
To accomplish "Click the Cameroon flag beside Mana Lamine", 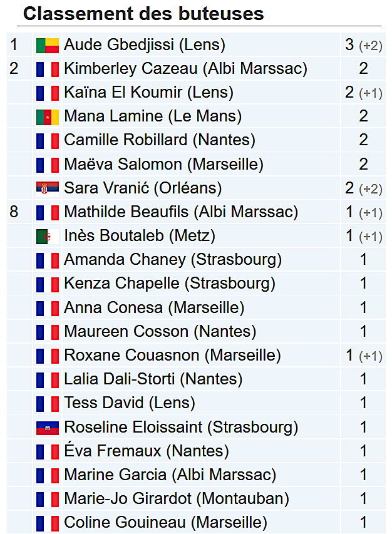I will tap(48, 116).
